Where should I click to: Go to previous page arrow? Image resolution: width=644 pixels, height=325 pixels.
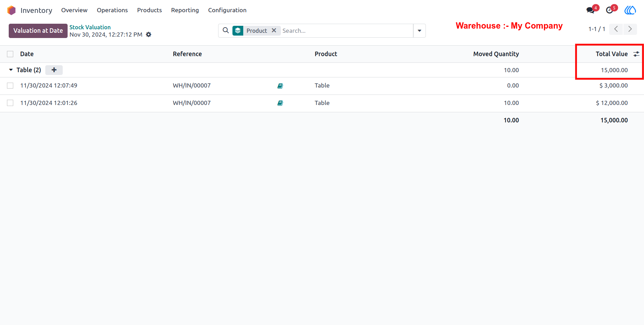616,29
